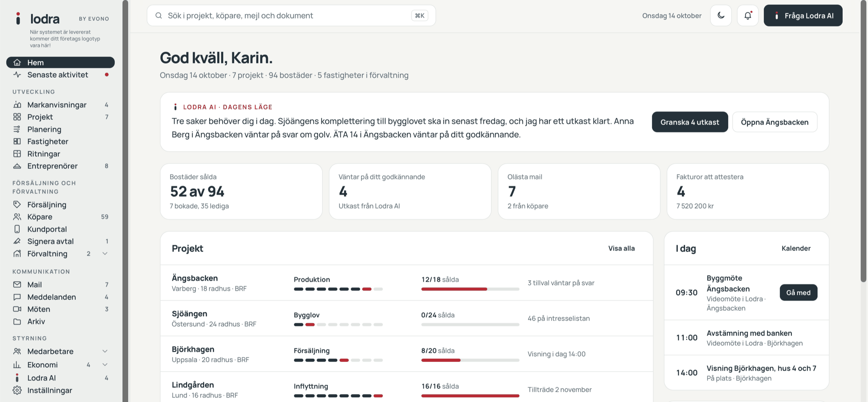Open the Köpare people icon
Image resolution: width=868 pixels, height=402 pixels.
click(17, 216)
